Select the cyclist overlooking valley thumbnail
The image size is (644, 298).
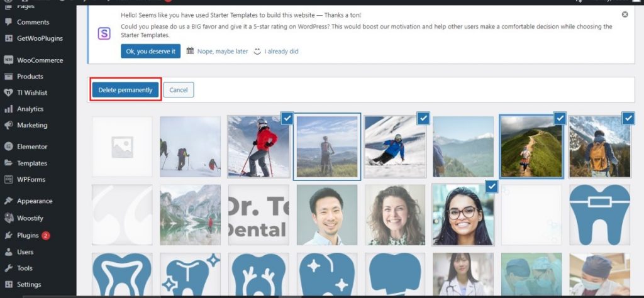click(327, 146)
